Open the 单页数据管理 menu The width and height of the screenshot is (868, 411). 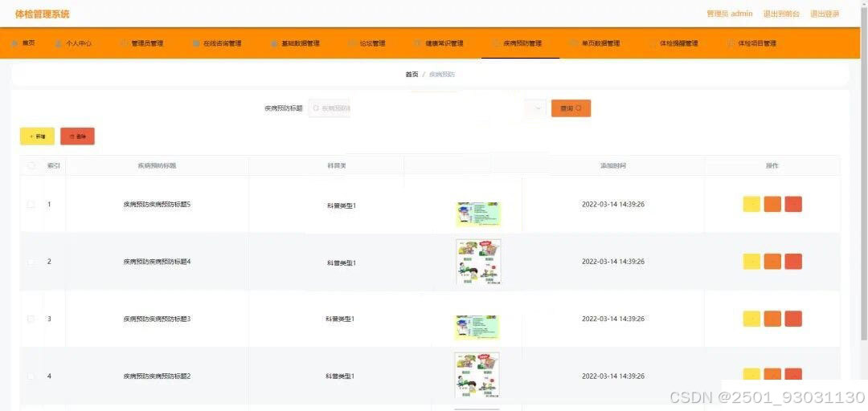click(596, 43)
